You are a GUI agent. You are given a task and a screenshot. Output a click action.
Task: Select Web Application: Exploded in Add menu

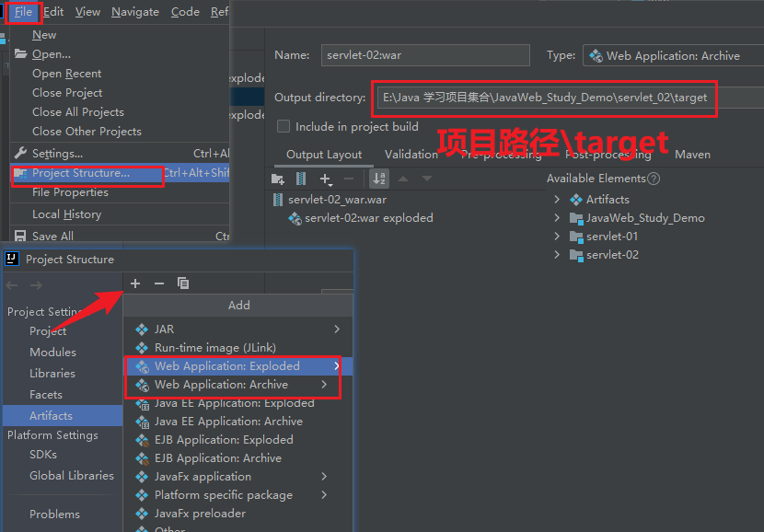click(226, 366)
